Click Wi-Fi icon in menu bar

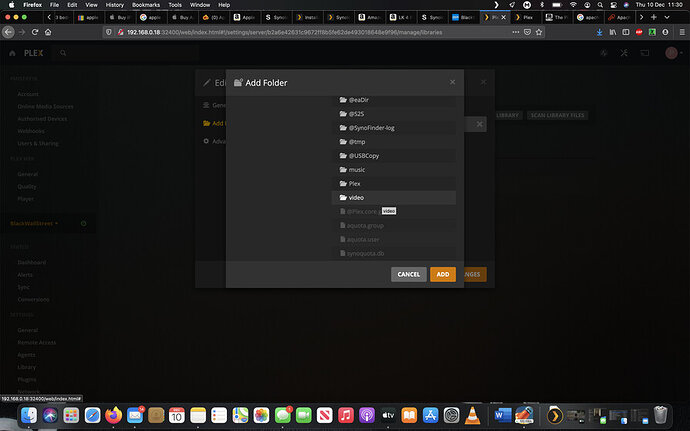pyautogui.click(x=573, y=5)
